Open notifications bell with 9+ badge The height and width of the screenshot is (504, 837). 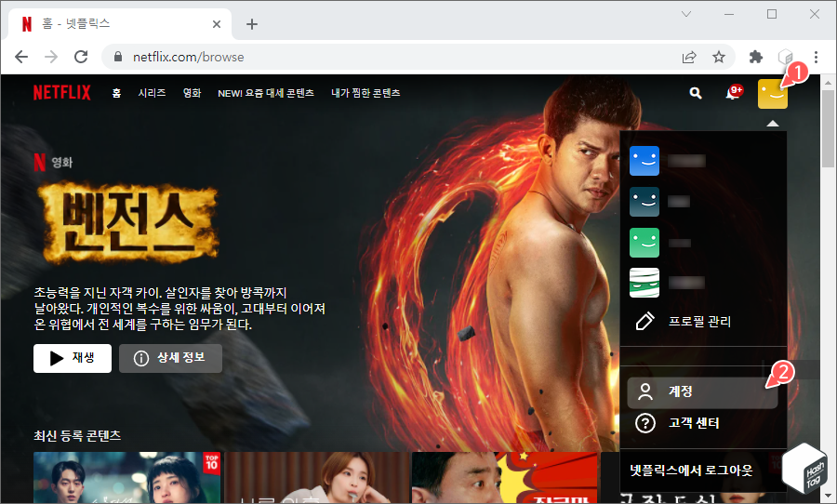733,93
